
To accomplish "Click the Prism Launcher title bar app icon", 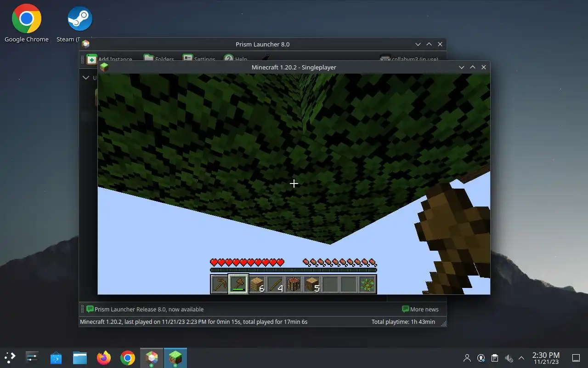I will (85, 44).
